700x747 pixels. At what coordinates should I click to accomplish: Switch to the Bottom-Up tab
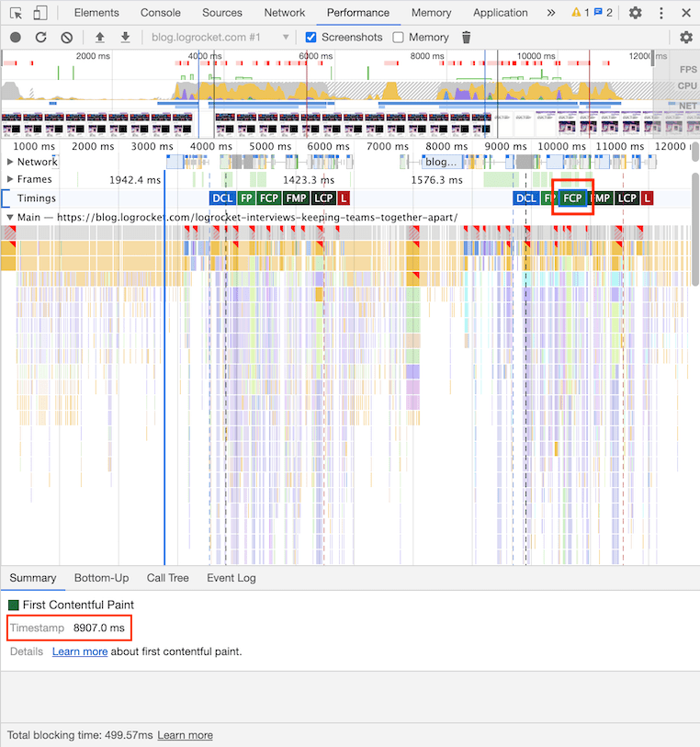coord(101,578)
